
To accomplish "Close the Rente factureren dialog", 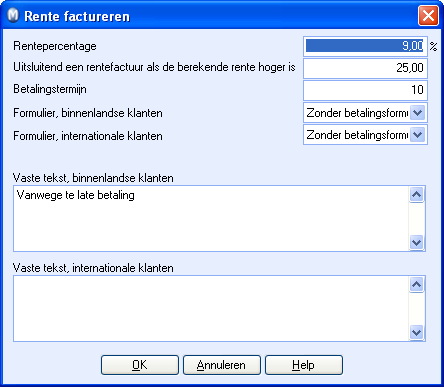I will click(x=428, y=15).
